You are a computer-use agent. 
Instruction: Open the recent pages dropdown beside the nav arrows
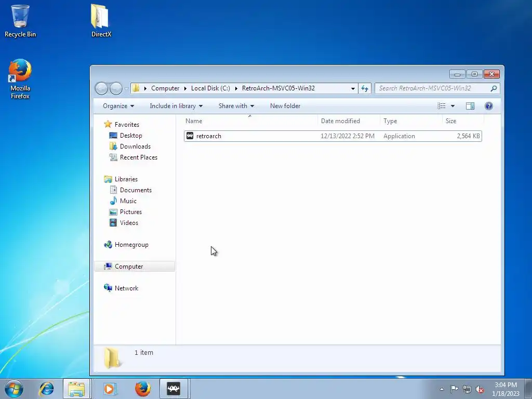click(126, 88)
